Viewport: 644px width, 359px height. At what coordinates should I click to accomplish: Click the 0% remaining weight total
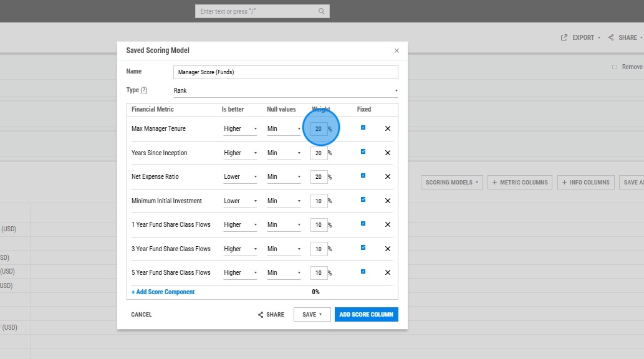(315, 292)
